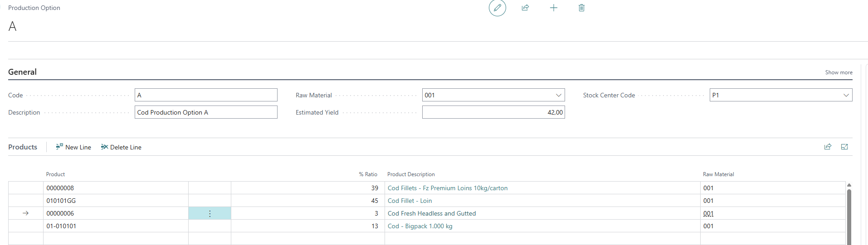Create new record with plus icon
The image size is (868, 245).
tap(554, 8)
